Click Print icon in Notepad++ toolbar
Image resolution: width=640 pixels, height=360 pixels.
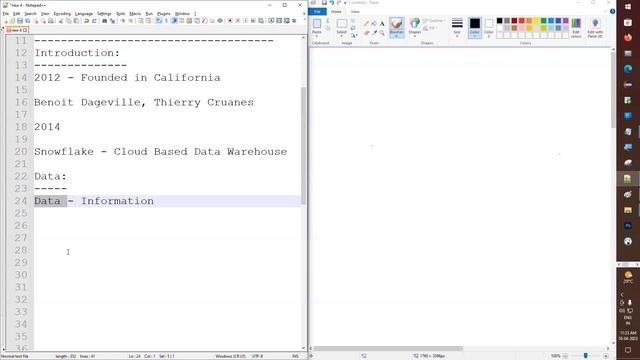[x=51, y=21]
